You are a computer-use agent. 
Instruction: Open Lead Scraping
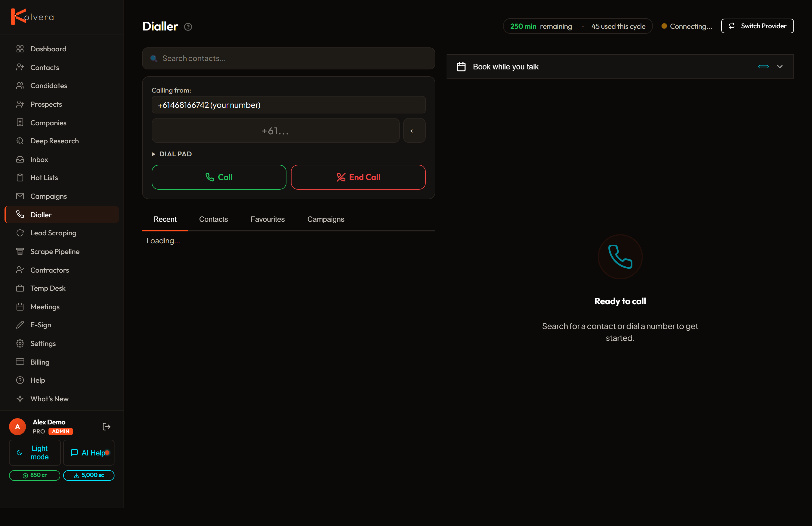click(62, 233)
